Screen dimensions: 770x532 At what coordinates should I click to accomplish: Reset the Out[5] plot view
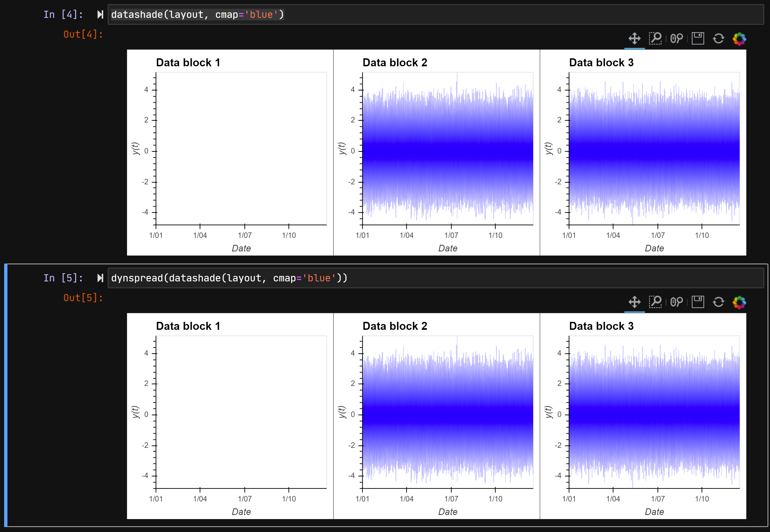click(x=719, y=302)
